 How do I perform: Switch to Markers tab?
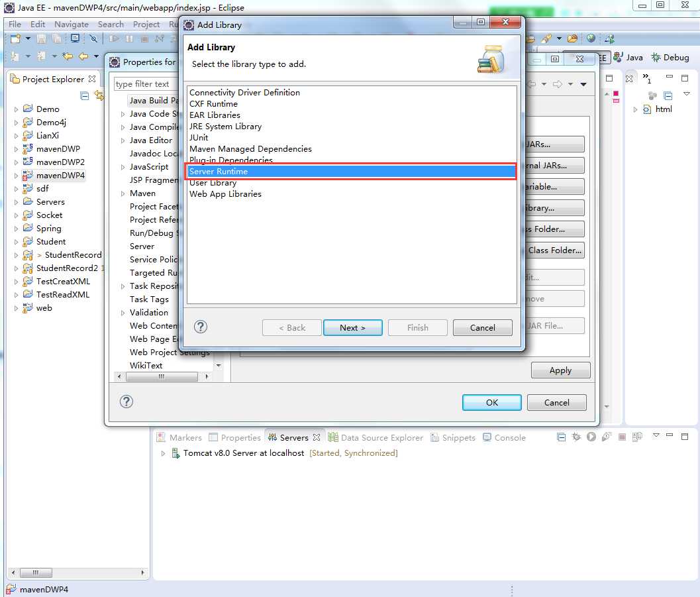[179, 437]
